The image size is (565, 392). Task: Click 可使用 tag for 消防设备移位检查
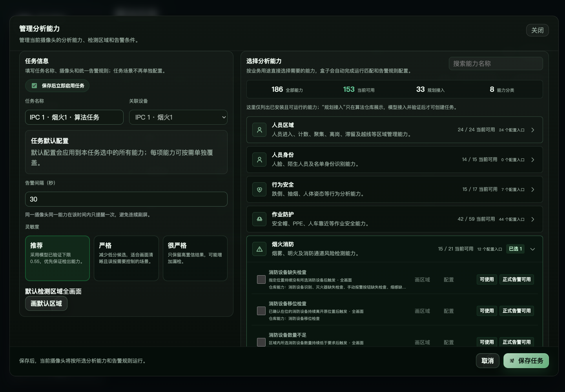pos(487,311)
